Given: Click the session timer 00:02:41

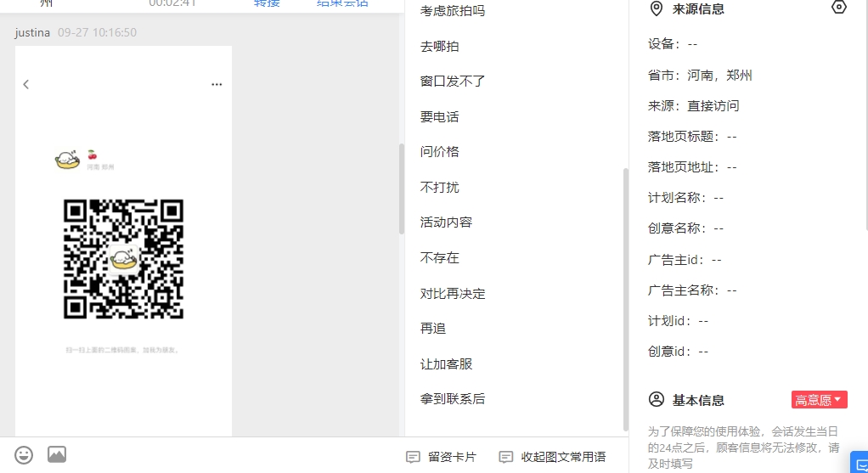Looking at the screenshot, I should 172,3.
